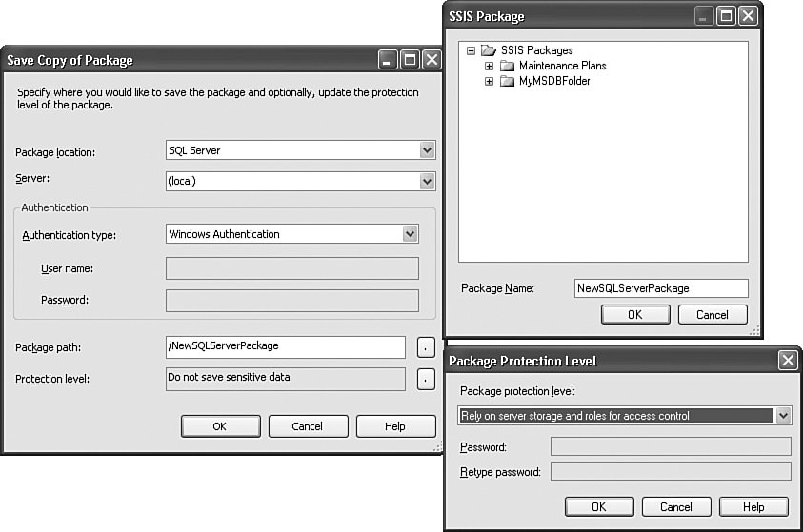Click the Package Name field
Viewport: 803px width, 532px height.
coord(661,288)
